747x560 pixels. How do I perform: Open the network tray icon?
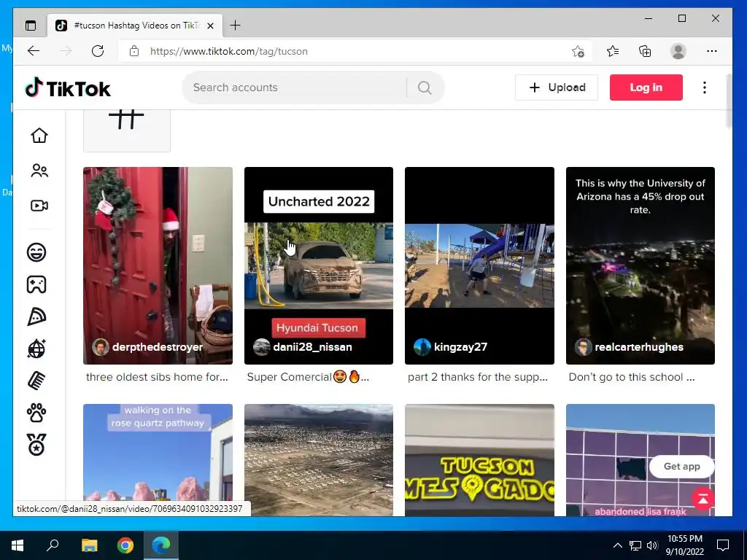click(x=635, y=545)
